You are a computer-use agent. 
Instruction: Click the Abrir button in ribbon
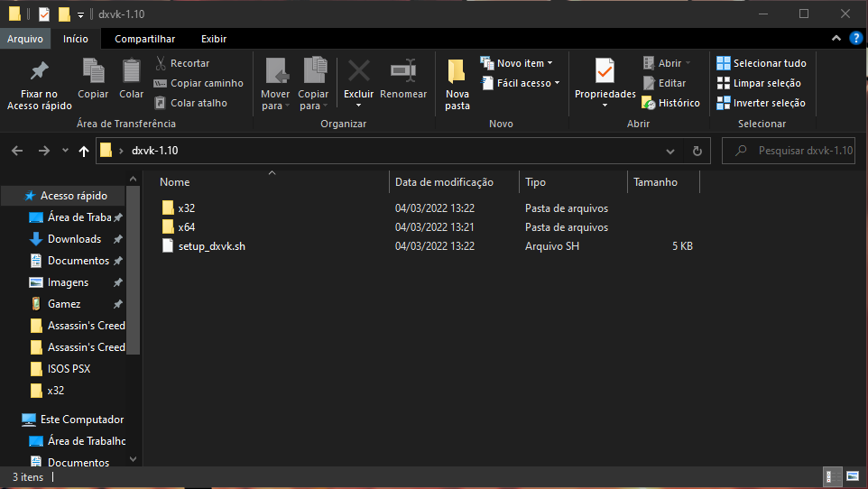[667, 63]
